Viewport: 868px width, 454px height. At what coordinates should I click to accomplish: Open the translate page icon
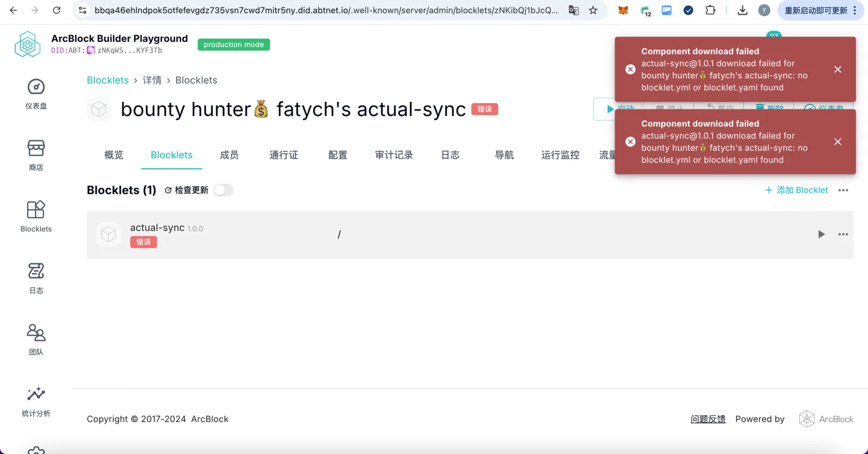click(573, 10)
